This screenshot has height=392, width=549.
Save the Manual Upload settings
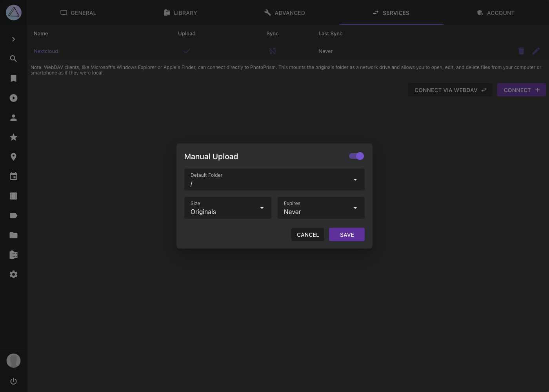tap(347, 234)
